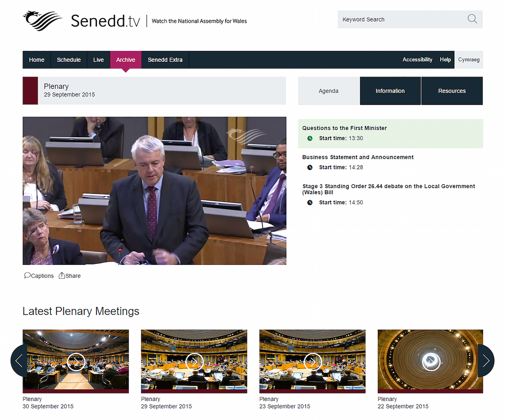Click the Share upload icon

(x=61, y=275)
